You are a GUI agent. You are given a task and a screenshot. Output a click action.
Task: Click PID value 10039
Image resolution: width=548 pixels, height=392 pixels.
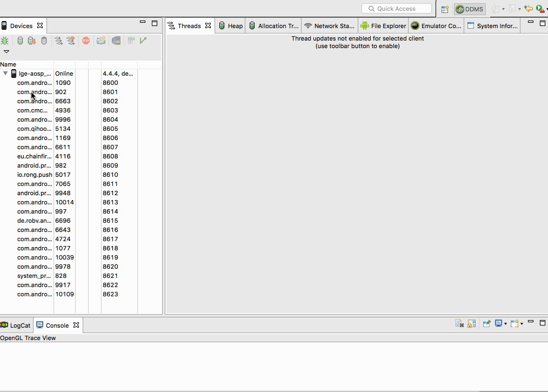pos(65,257)
